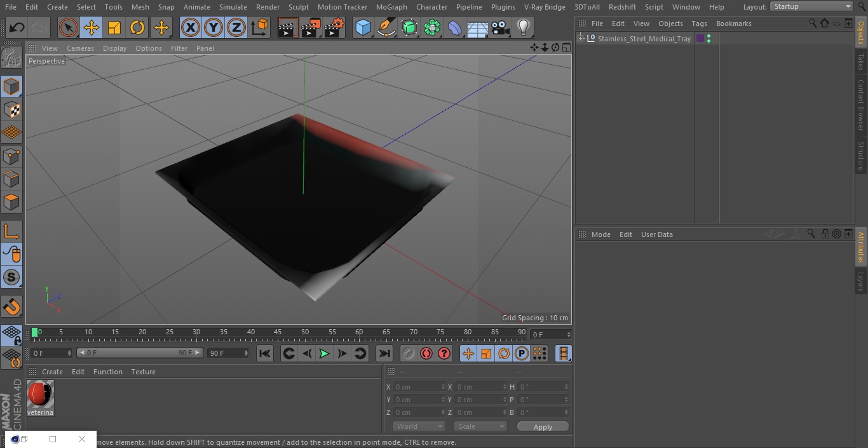Viewport: 868px width, 448px height.
Task: Switch to the Layers side tab
Action: point(861,282)
